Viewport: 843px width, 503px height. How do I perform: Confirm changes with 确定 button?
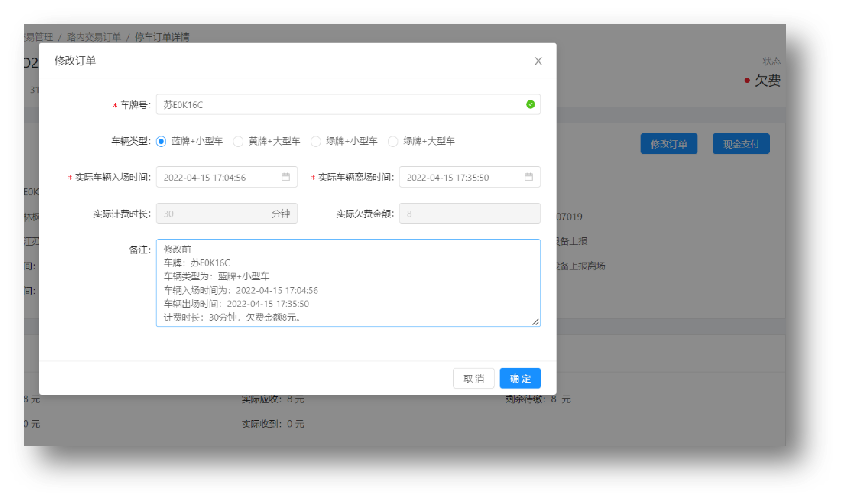[520, 379]
